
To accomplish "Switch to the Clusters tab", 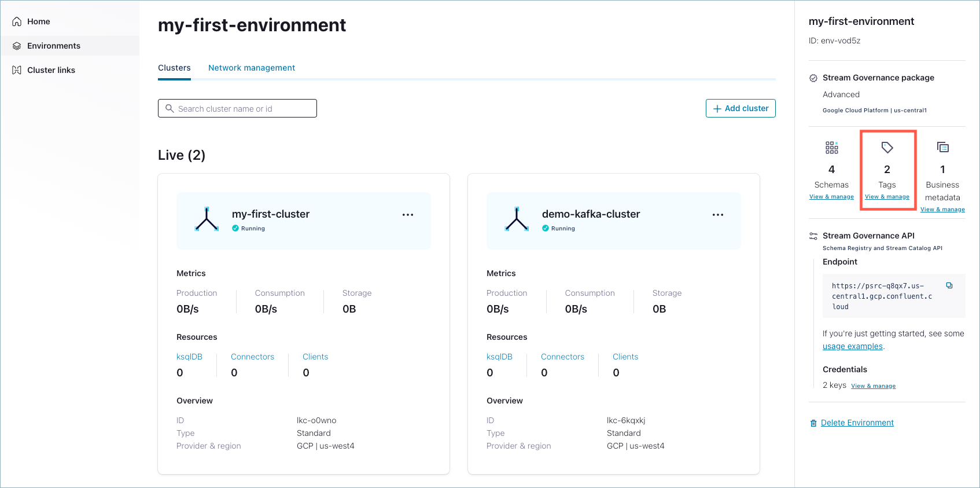I will [x=174, y=68].
